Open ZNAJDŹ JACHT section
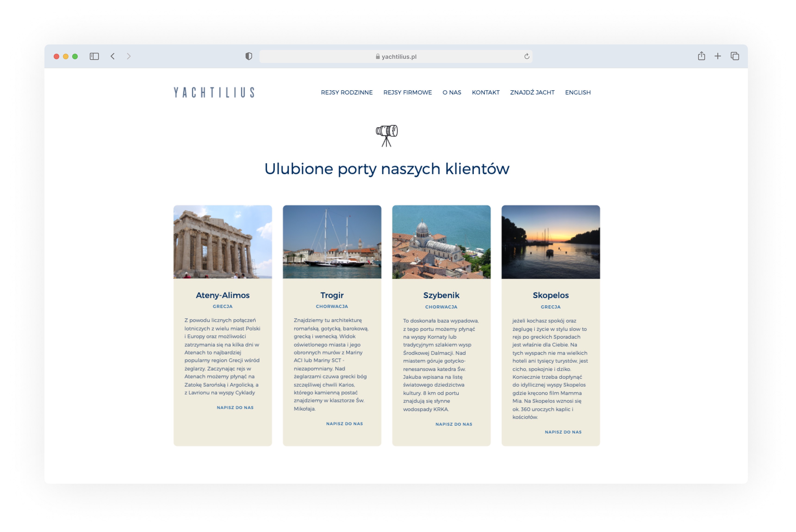This screenshot has width=796, height=532. [532, 92]
